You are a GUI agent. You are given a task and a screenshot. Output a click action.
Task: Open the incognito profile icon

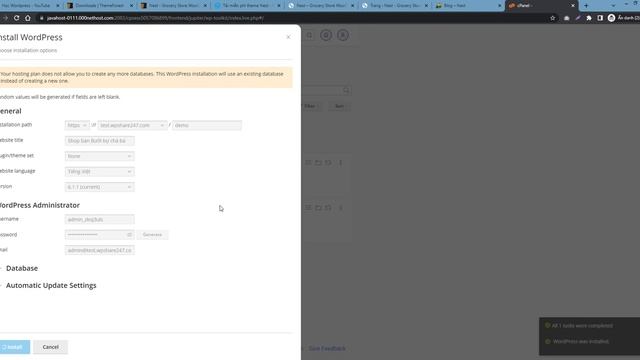(611, 18)
